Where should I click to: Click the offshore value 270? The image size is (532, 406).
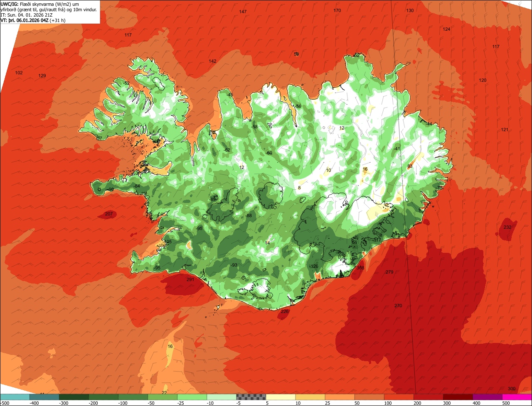(398, 306)
